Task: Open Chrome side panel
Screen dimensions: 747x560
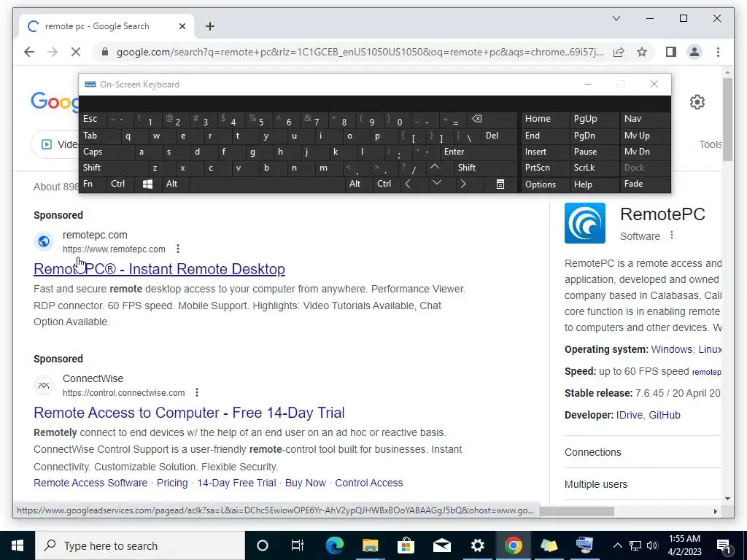Action: pos(671,52)
